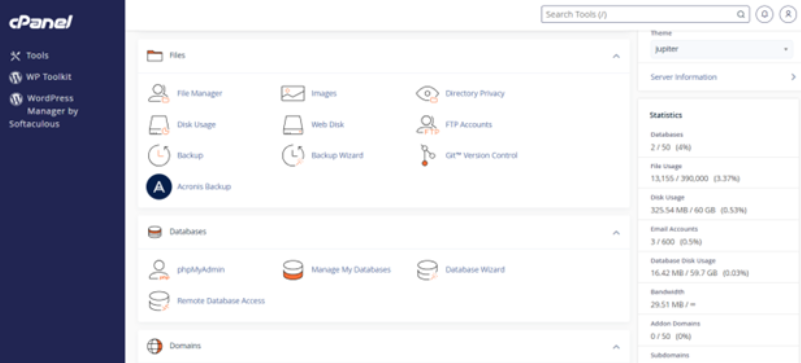The image size is (801, 363).
Task: Click the Backup link text
Action: [x=190, y=156]
